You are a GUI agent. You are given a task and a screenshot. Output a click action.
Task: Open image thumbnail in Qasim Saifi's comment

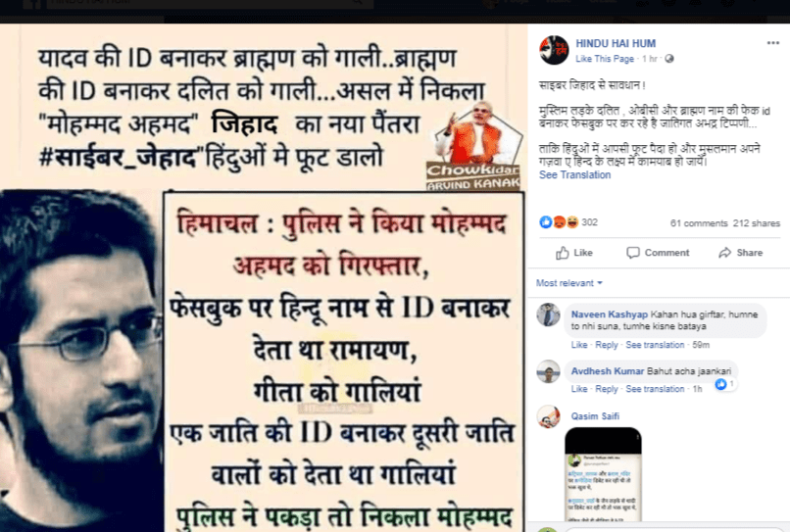603,474
